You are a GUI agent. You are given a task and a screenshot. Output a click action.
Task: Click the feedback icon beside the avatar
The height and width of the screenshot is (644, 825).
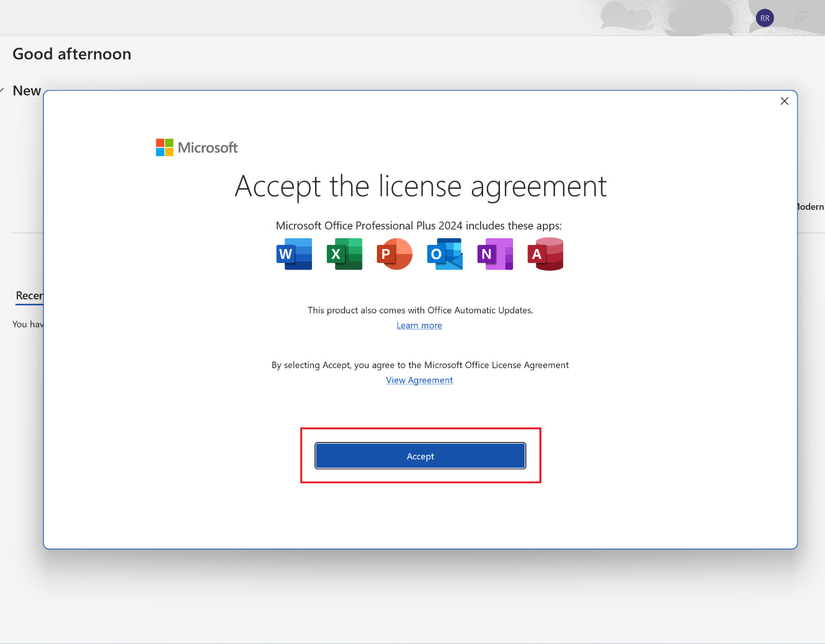[x=801, y=18]
